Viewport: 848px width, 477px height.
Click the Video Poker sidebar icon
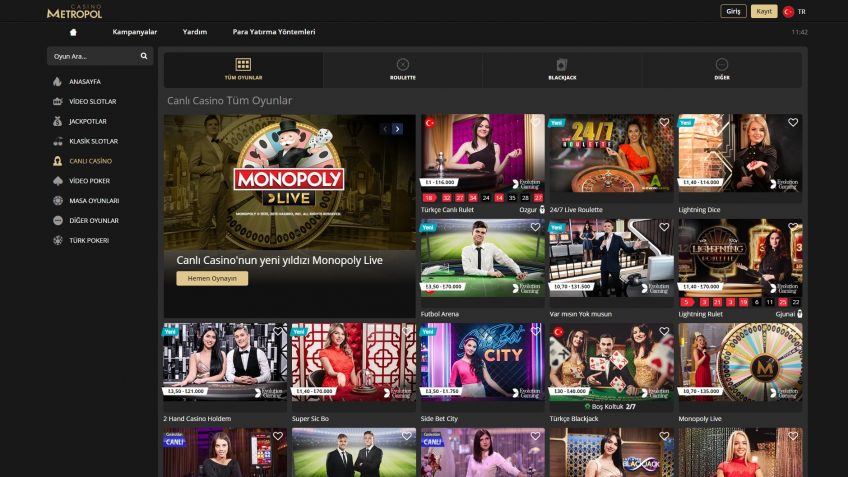pos(58,181)
